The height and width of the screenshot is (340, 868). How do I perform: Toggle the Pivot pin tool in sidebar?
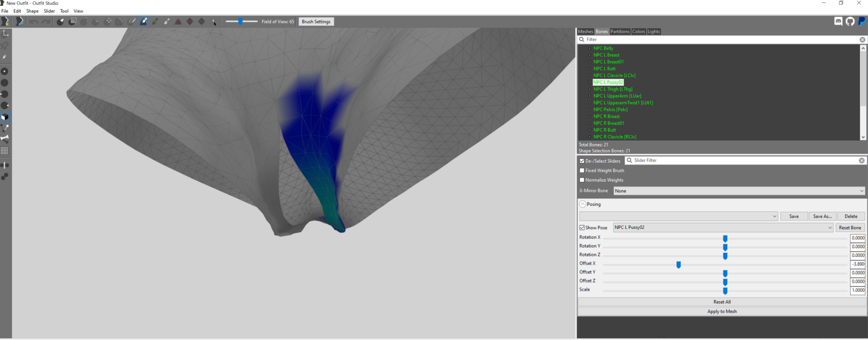pos(5,45)
